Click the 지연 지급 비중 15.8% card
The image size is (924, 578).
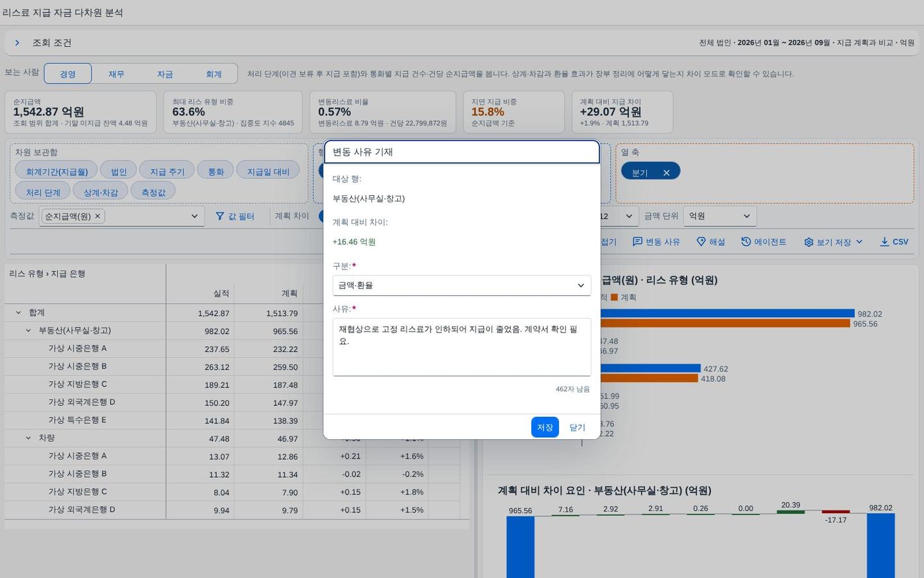(514, 112)
